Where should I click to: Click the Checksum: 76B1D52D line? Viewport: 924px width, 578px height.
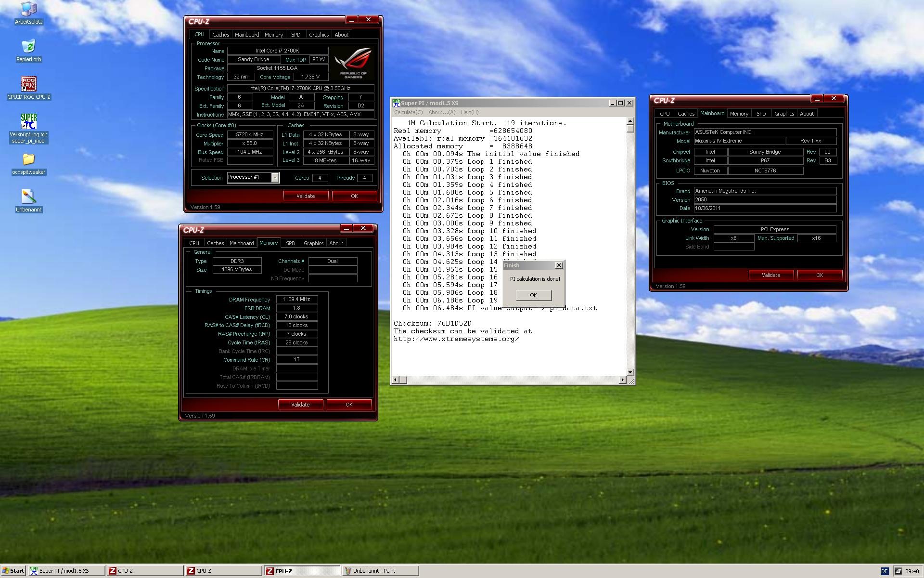tap(432, 323)
